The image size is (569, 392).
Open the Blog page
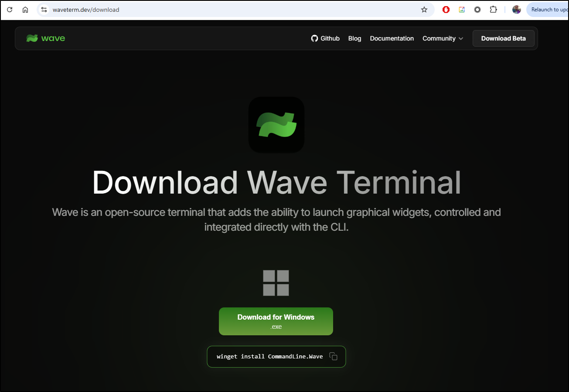pos(354,38)
